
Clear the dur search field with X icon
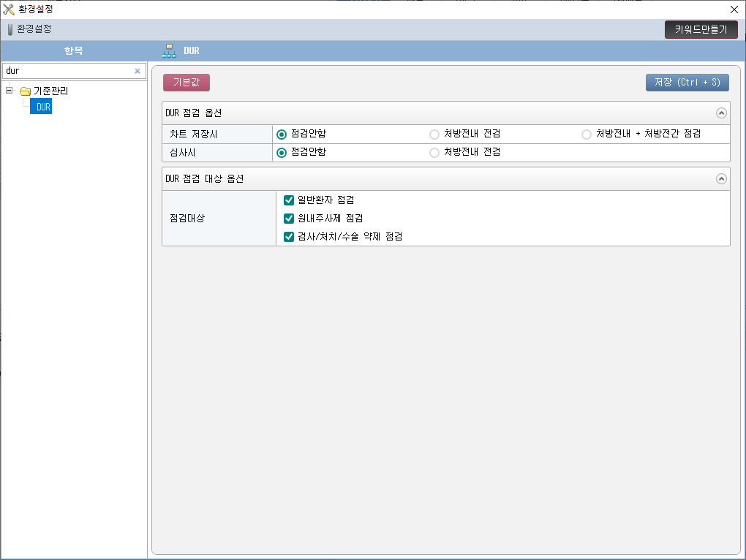point(137,71)
